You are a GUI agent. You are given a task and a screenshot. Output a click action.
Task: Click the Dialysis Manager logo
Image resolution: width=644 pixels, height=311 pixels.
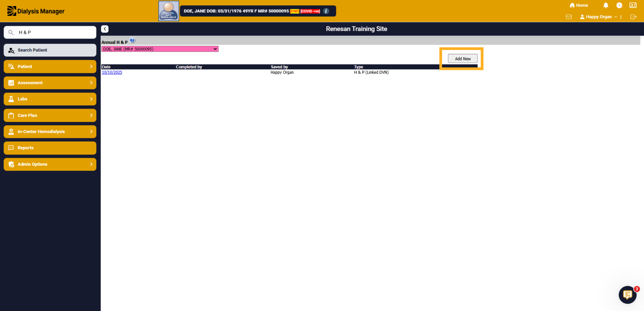click(36, 11)
